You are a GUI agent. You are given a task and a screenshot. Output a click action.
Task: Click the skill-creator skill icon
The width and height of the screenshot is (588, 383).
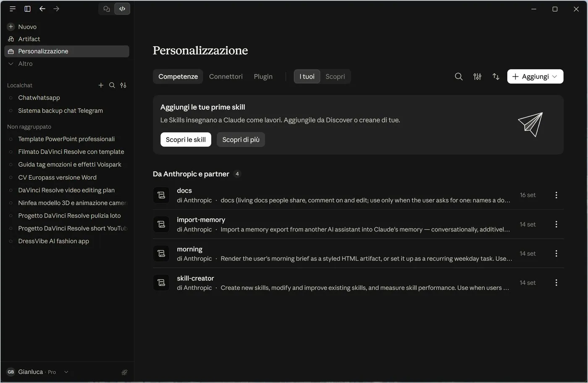tap(161, 283)
